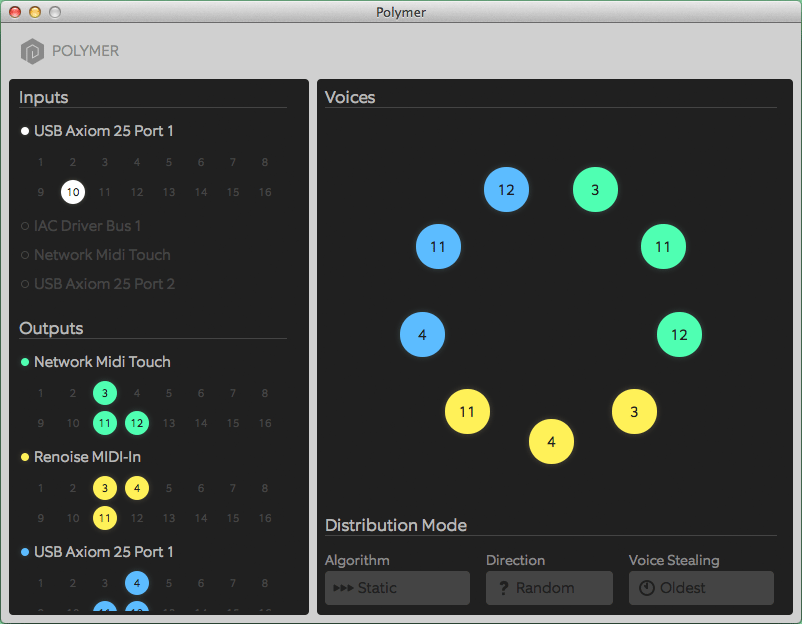Disable channel 4 on USB Axiom output
The width and height of the screenshot is (802, 624).
137,583
